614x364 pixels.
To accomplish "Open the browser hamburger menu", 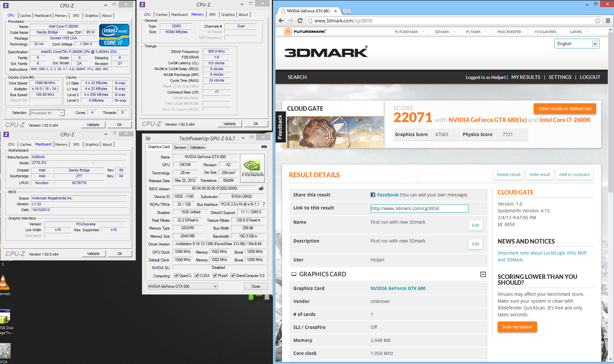I will [608, 20].
